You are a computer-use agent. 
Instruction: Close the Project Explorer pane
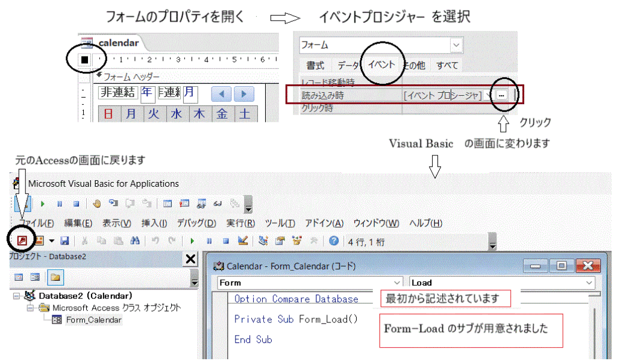190,259
